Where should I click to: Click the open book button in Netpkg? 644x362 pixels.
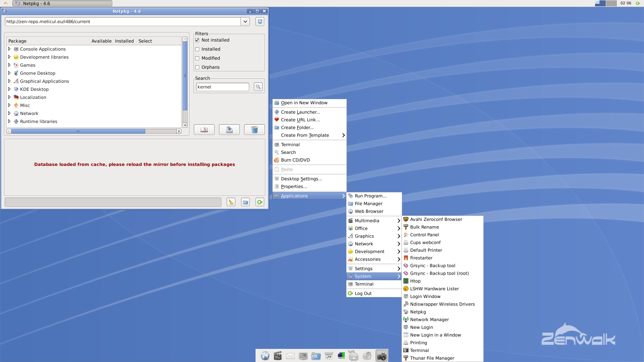(204, 130)
